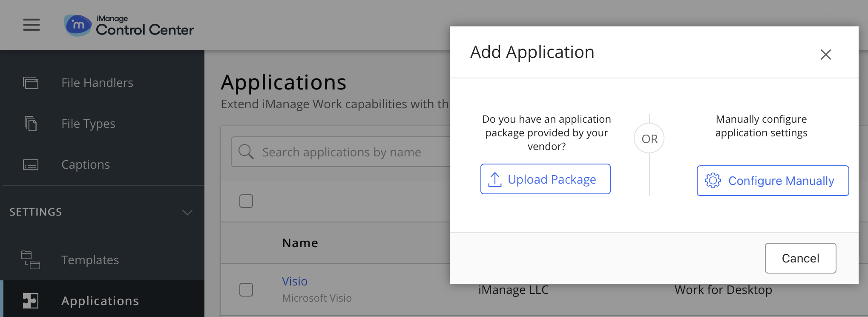868x317 pixels.
Task: Click the upload arrow icon
Action: (x=494, y=179)
